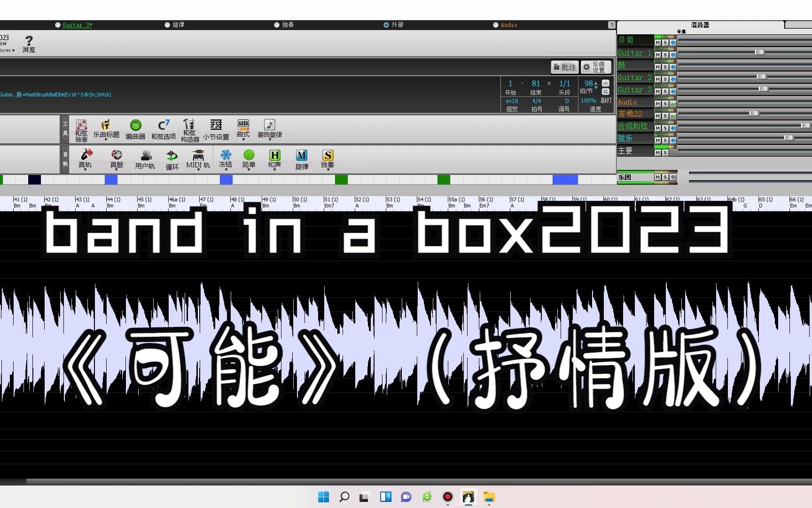
Task: Select the 独奏 soloist track radio button
Action: coord(277,25)
